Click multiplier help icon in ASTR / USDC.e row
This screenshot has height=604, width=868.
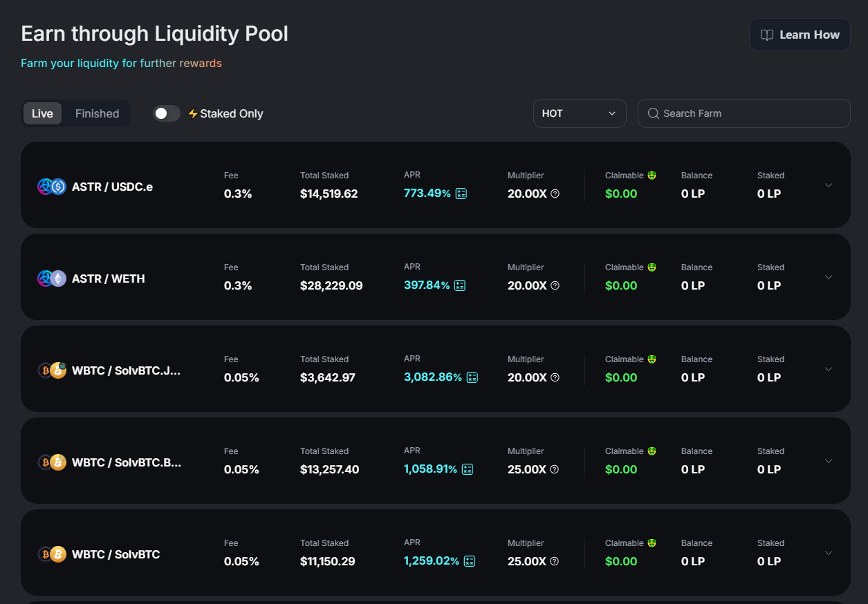tap(555, 194)
